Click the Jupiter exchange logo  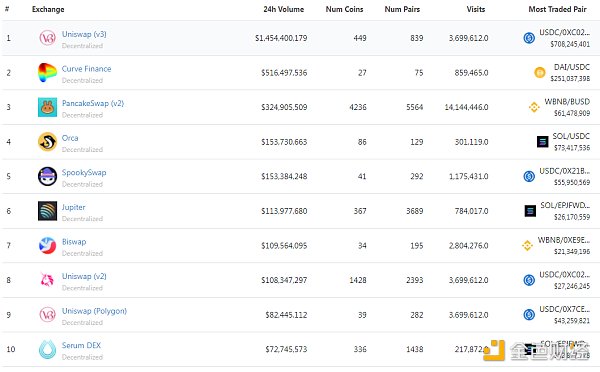point(47,211)
